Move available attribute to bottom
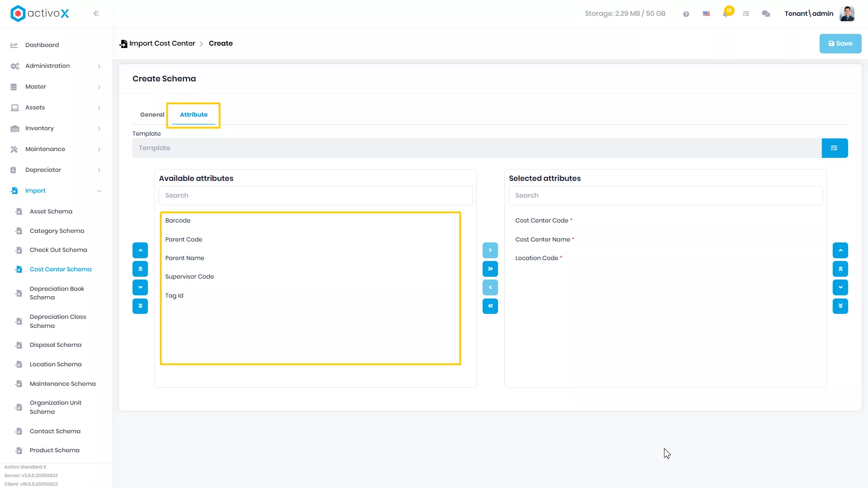868x488 pixels. pyautogui.click(x=140, y=306)
